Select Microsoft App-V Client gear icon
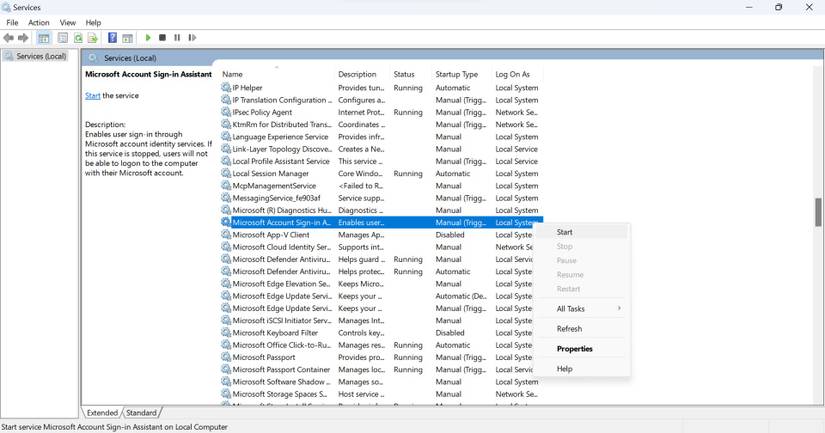This screenshot has width=825, height=433. (226, 235)
